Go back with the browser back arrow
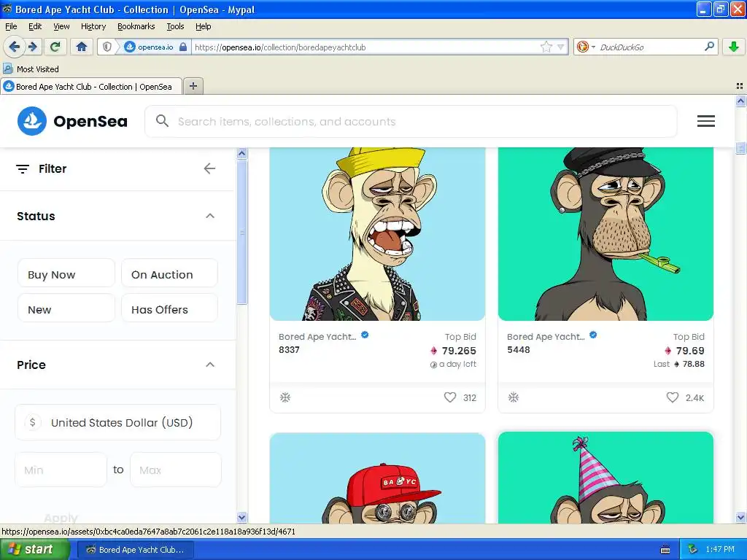The width and height of the screenshot is (747, 560). coord(15,47)
